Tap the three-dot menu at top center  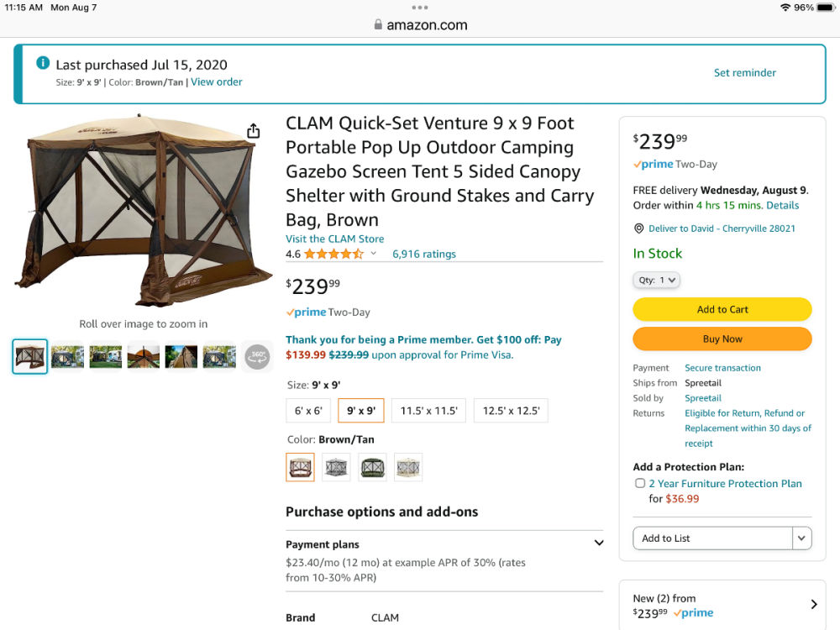coord(420,8)
